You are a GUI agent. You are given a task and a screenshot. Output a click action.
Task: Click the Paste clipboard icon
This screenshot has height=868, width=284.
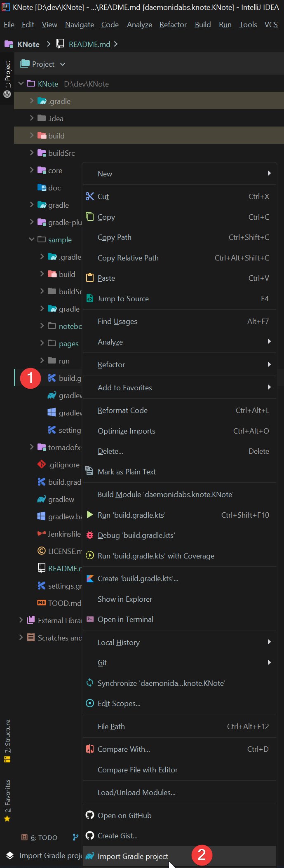click(90, 277)
